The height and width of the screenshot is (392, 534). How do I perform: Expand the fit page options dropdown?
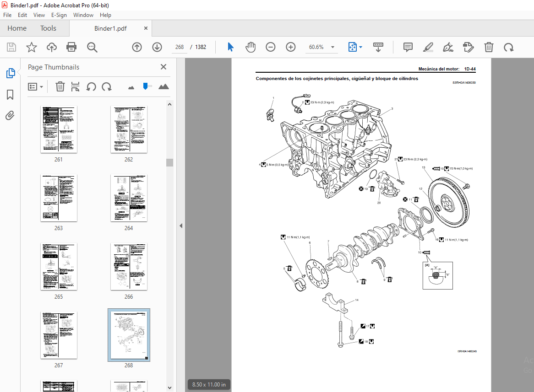[x=360, y=47]
